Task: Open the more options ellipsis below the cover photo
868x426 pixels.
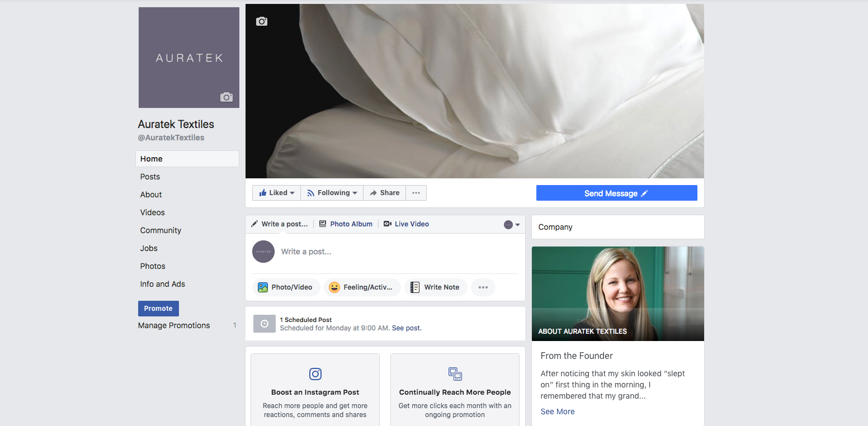Action: [x=416, y=192]
